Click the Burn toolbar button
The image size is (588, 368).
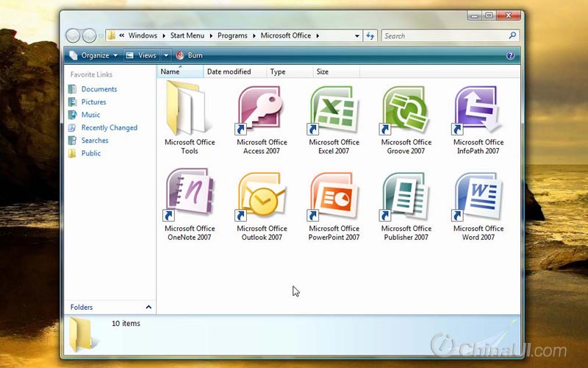tap(190, 56)
